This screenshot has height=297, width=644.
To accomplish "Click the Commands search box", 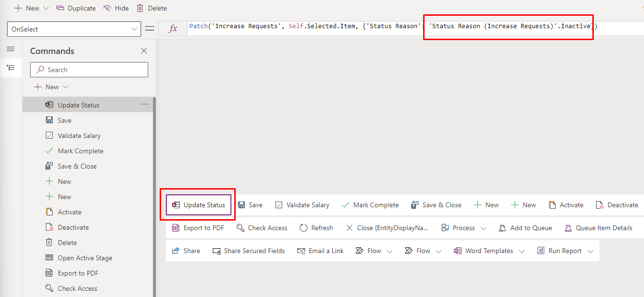I will pyautogui.click(x=89, y=70).
